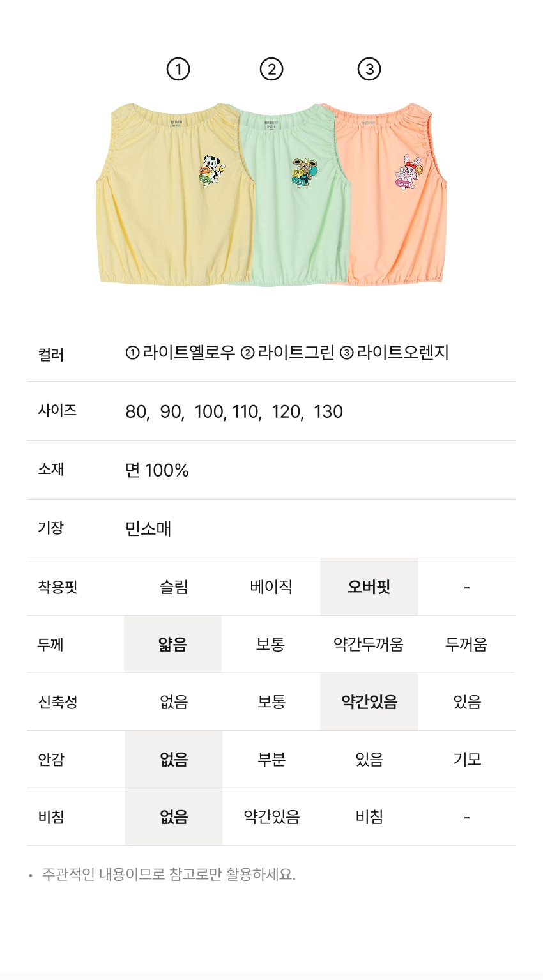Select the highlighted 얇음 thickness option
This screenshot has width=543, height=980.
click(173, 645)
